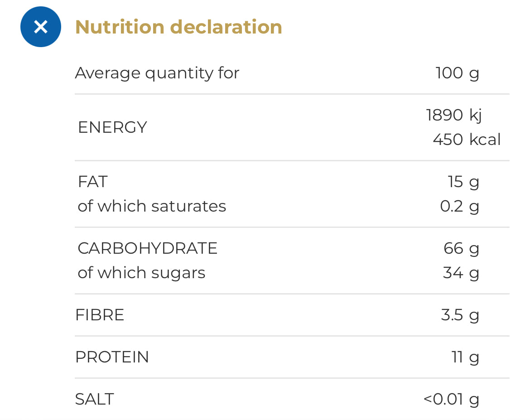Select the Average quantity for label
This screenshot has height=420, width=530.
pos(157,73)
